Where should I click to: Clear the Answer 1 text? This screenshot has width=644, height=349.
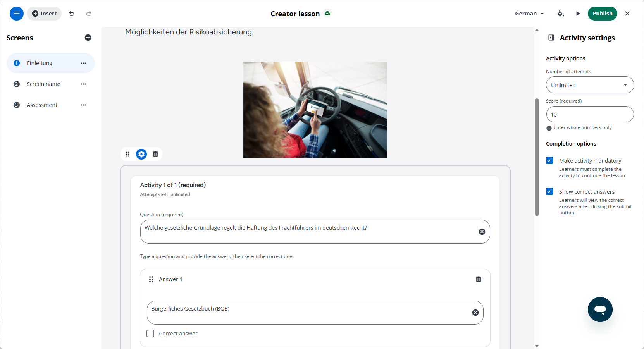[x=475, y=313]
